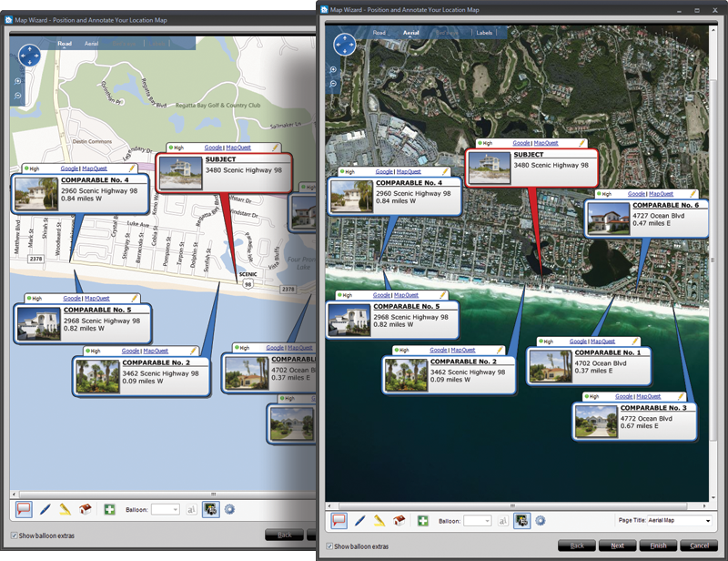Click the vertical scrollbar of the aerial map
The height and width of the screenshot is (561, 728).
[713, 260]
